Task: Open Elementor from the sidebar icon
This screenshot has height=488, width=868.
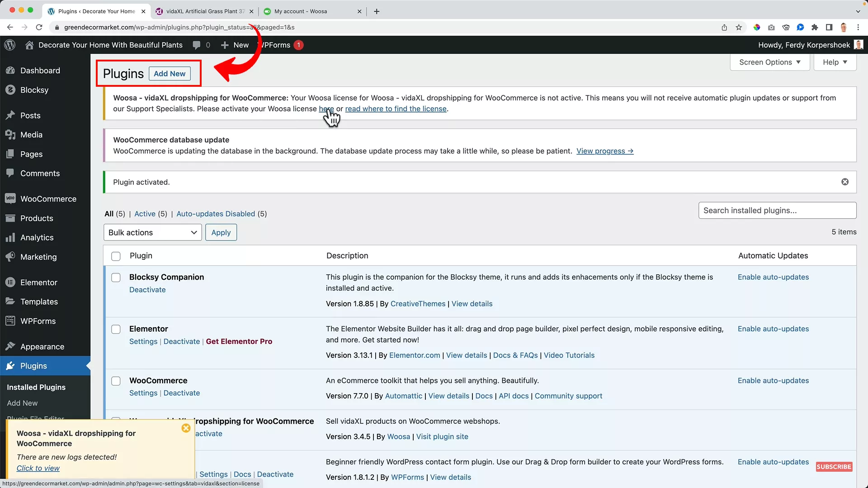Action: tap(10, 282)
